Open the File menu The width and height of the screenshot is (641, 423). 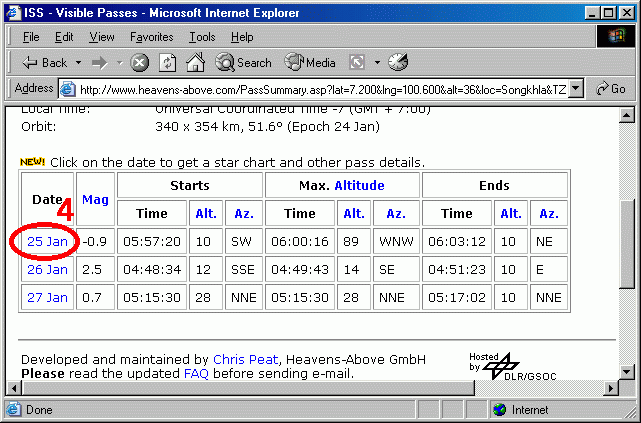tap(31, 37)
